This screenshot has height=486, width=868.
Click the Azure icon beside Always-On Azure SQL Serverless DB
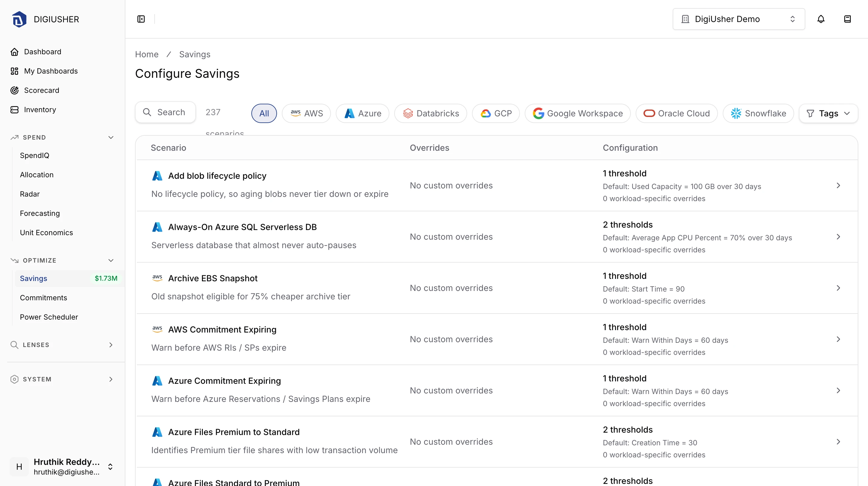[157, 227]
